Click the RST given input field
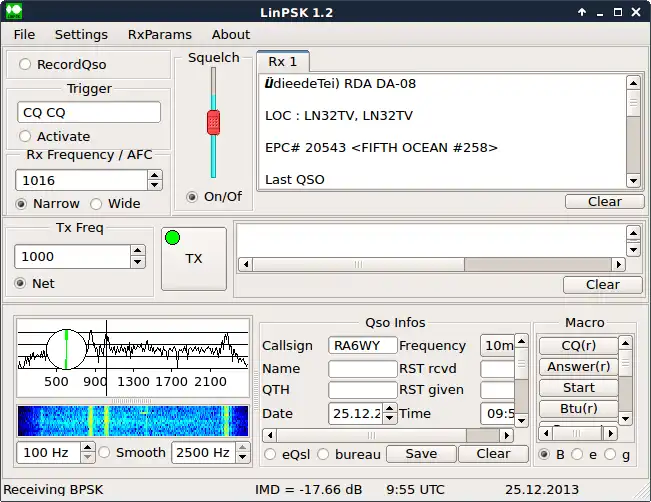This screenshot has height=502, width=651. tap(497, 390)
